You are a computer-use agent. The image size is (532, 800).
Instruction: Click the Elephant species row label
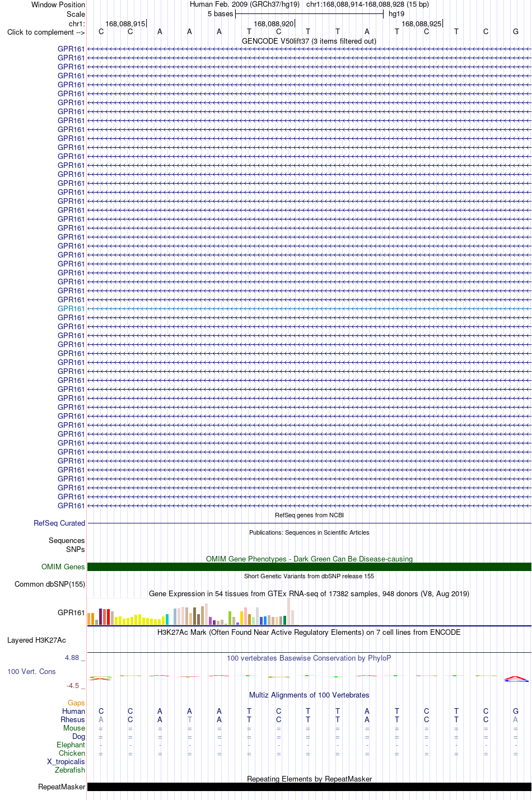[x=71, y=745]
